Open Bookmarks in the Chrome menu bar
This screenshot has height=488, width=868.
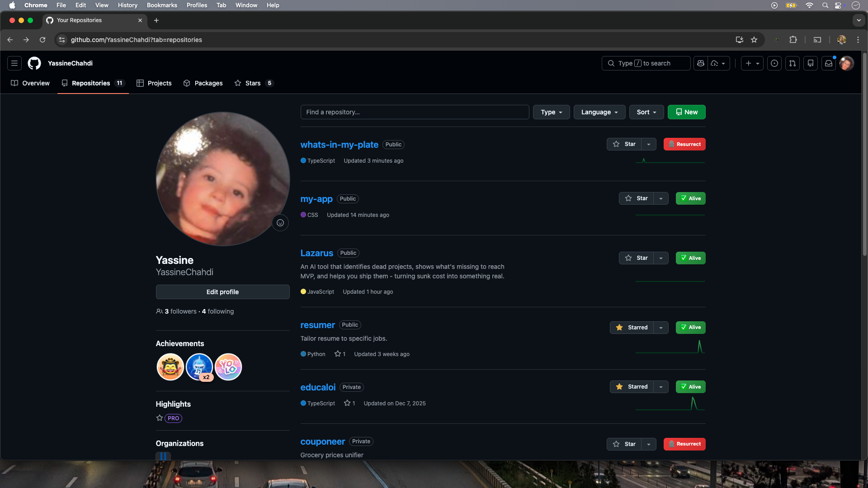(161, 5)
